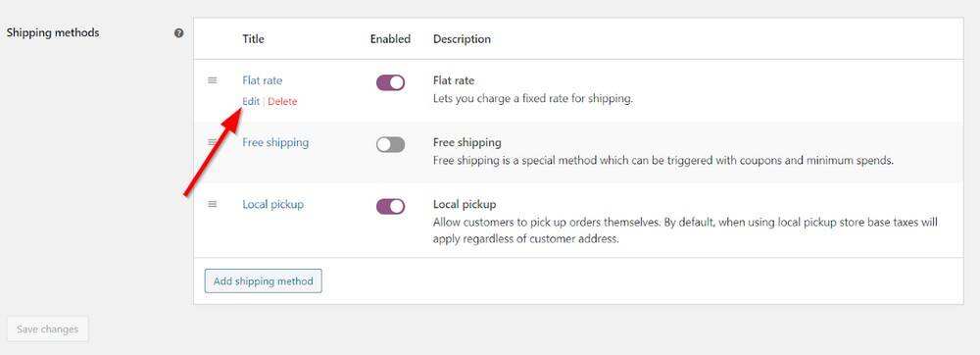
Task: Enable the Free shipping toggle
Action: [x=391, y=144]
